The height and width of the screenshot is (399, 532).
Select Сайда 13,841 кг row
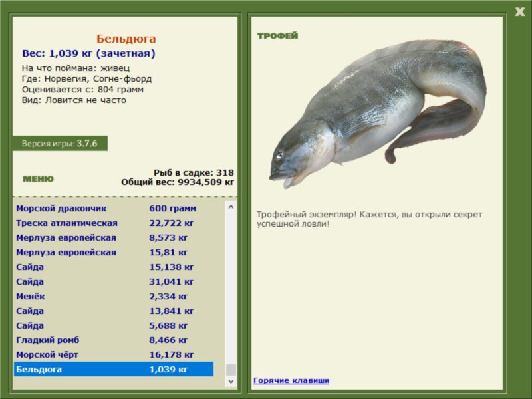click(114, 311)
